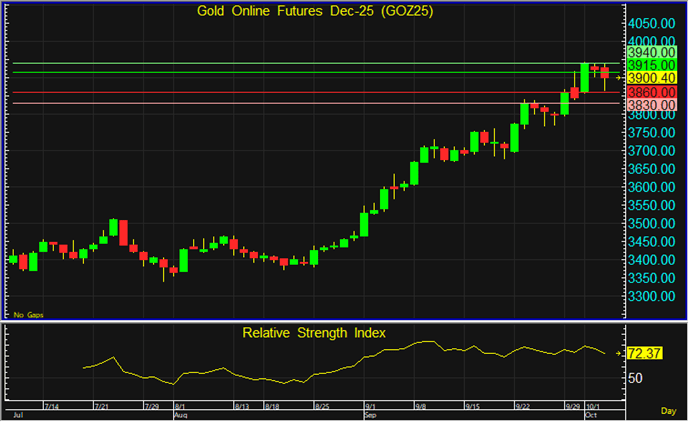Click the Sep month label on time axis
The image size is (689, 422).
[370, 413]
